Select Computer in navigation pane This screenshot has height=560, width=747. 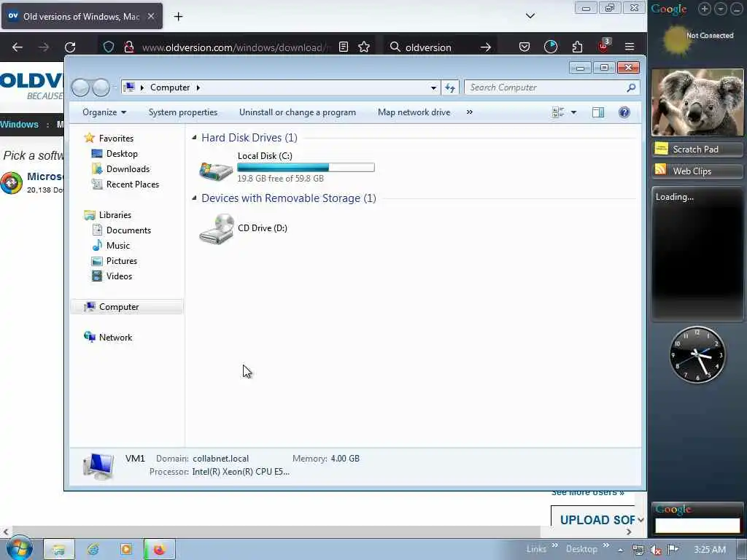tap(127, 307)
